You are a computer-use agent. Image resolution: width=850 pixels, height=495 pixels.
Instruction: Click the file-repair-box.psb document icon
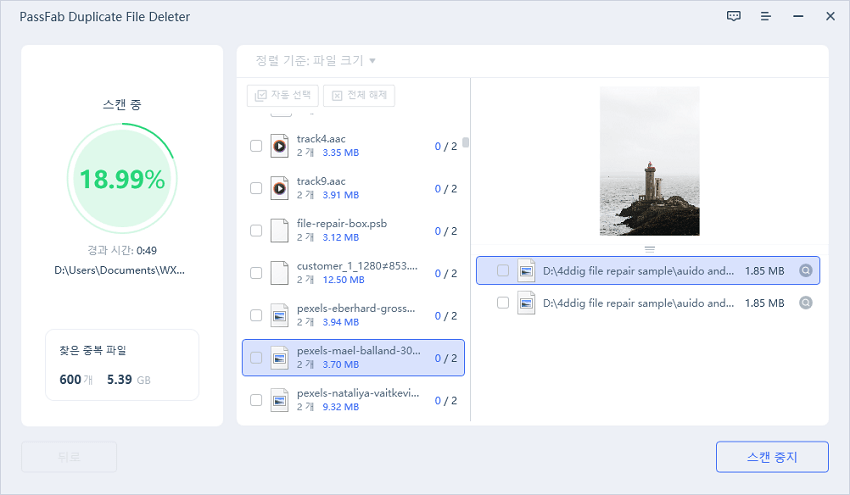point(280,230)
